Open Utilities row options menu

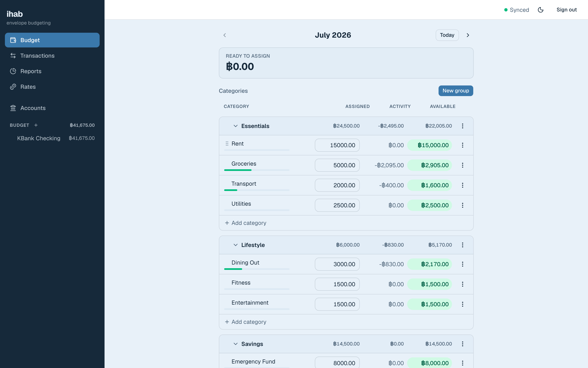point(462,205)
